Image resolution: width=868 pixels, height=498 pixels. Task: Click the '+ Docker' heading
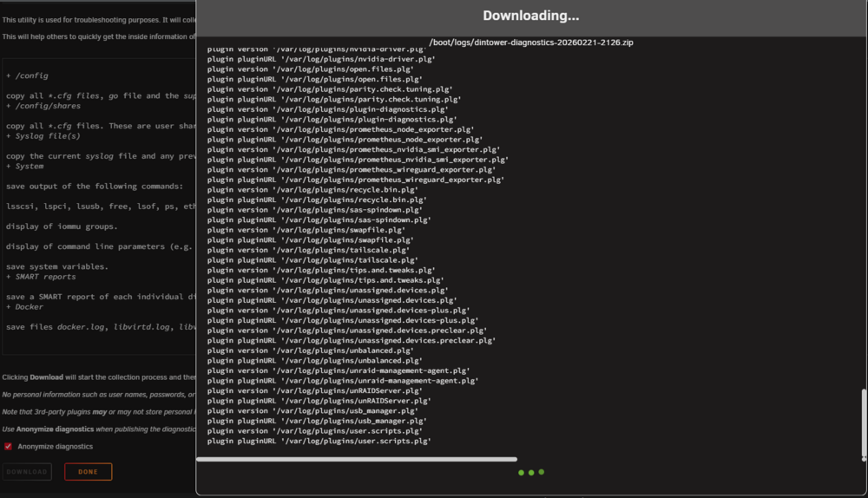click(x=25, y=307)
